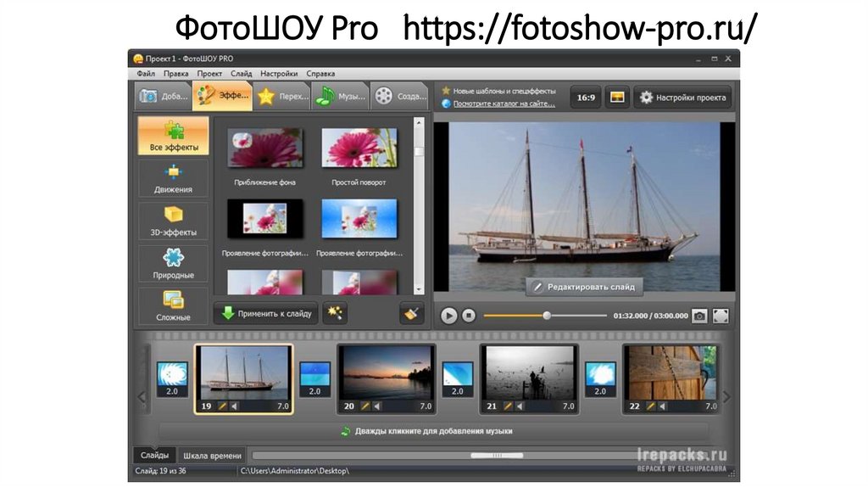Viewport: 868px width, 487px height.
Task: Click the effects list scroll up arrow
Action: coord(419,122)
